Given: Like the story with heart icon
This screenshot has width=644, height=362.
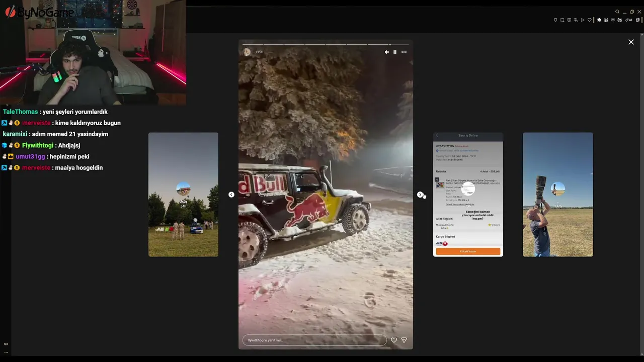Looking at the screenshot, I should click(394, 340).
